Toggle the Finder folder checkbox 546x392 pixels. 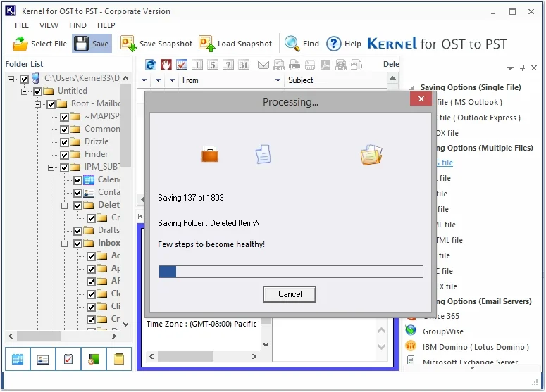(64, 155)
